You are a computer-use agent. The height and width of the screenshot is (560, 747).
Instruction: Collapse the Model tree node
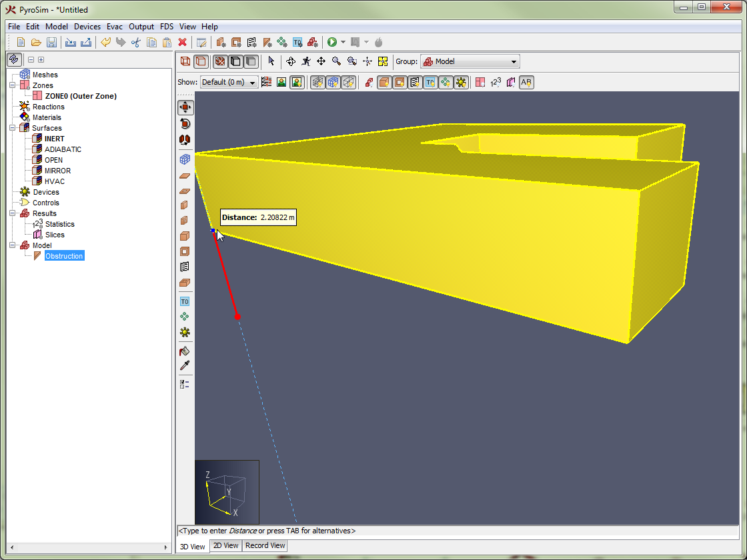click(13, 245)
